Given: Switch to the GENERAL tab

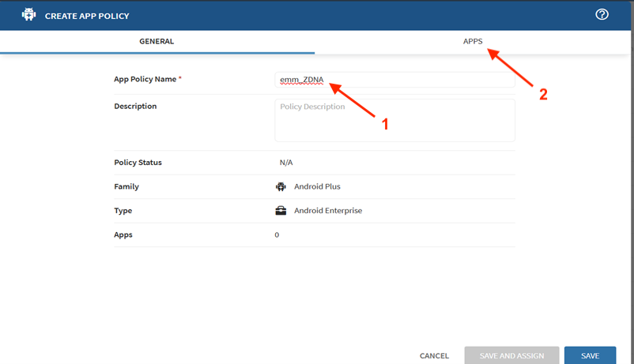Looking at the screenshot, I should coord(157,41).
